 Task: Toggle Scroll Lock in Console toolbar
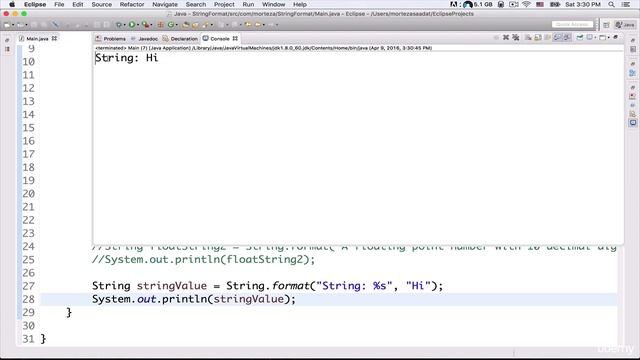point(538,38)
